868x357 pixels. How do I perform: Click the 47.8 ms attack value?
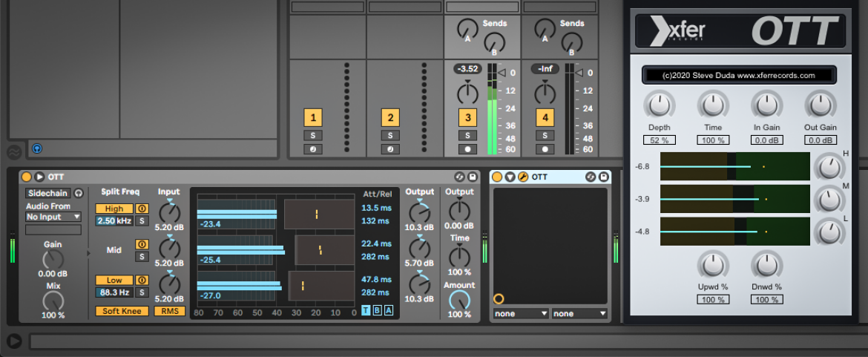pos(376,280)
